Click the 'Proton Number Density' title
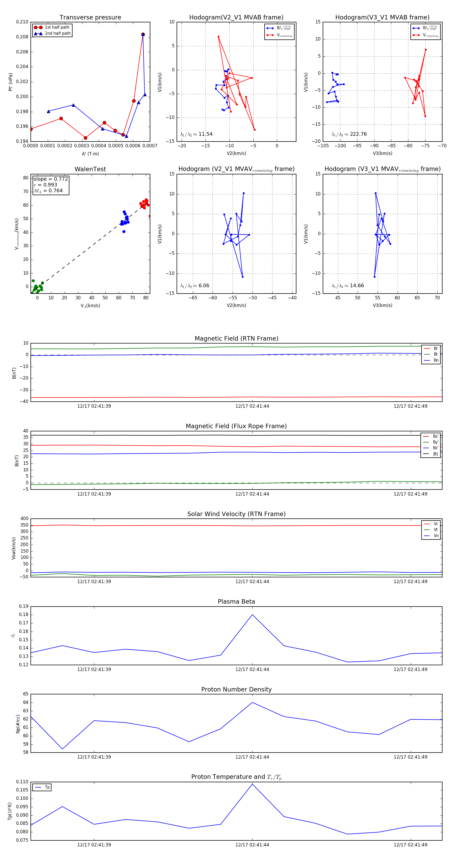 tap(236, 689)
